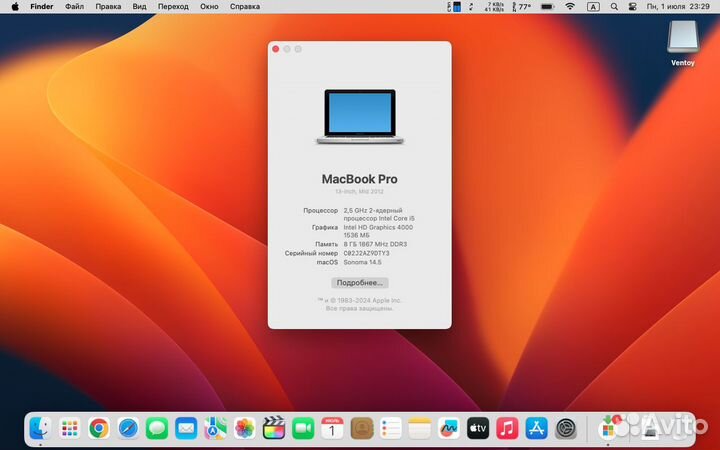
Task: Open the Справка menu
Action: (x=245, y=6)
